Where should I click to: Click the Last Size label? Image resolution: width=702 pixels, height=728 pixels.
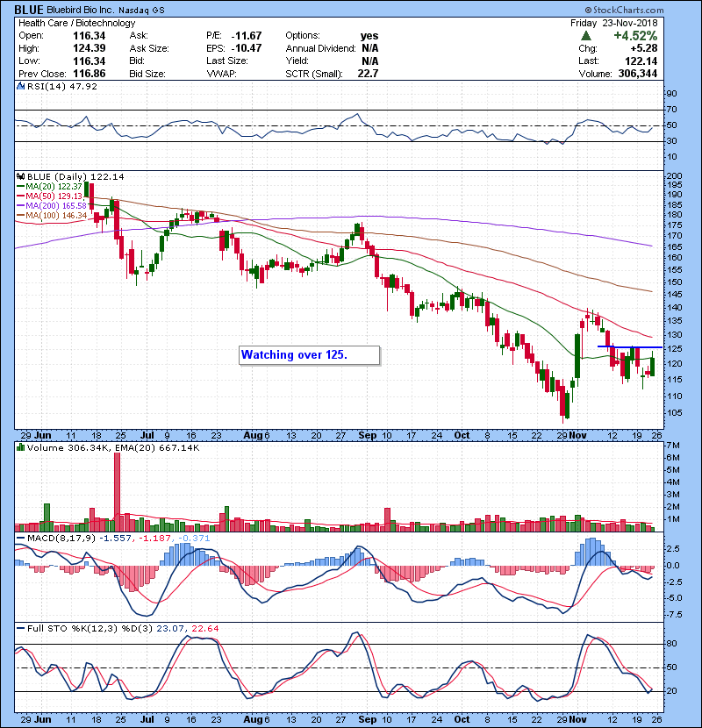coord(227,61)
